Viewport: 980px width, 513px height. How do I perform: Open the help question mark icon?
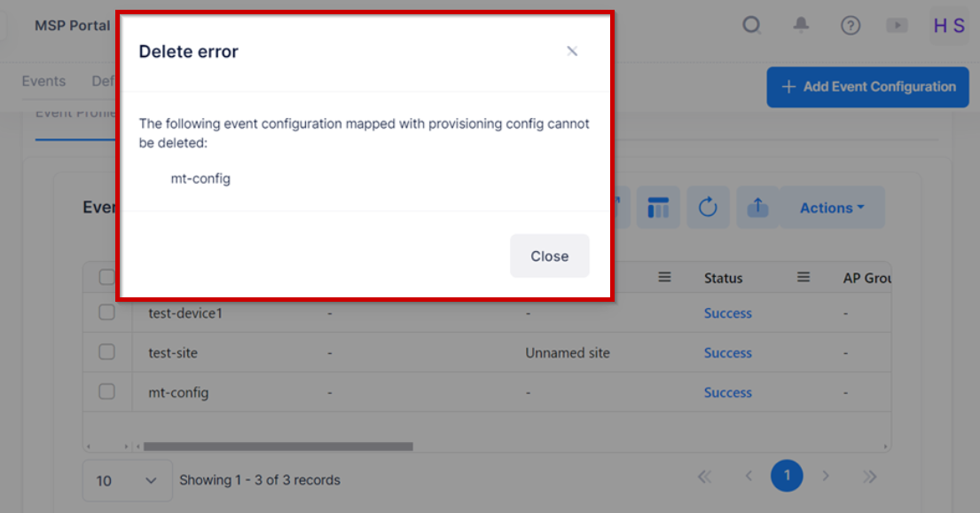851,26
